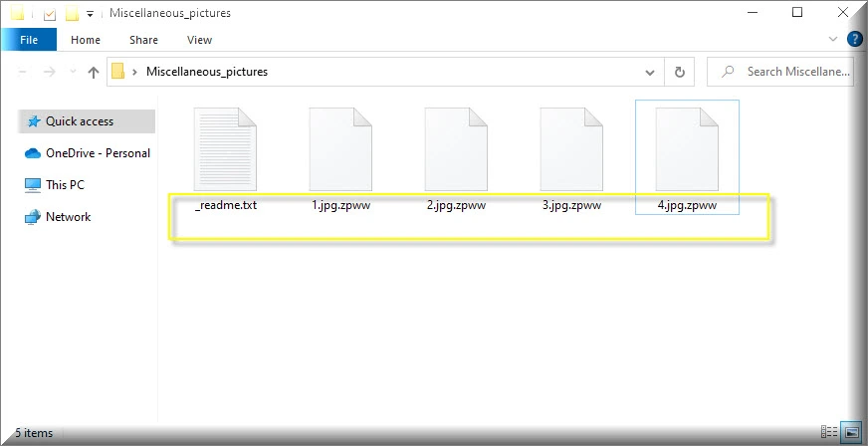868x446 pixels.
Task: Open the recent locations dropdown arrow
Action: click(73, 72)
